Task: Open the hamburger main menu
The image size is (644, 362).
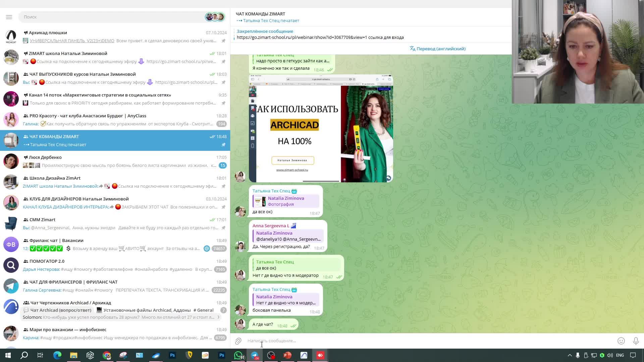Action: (9, 17)
